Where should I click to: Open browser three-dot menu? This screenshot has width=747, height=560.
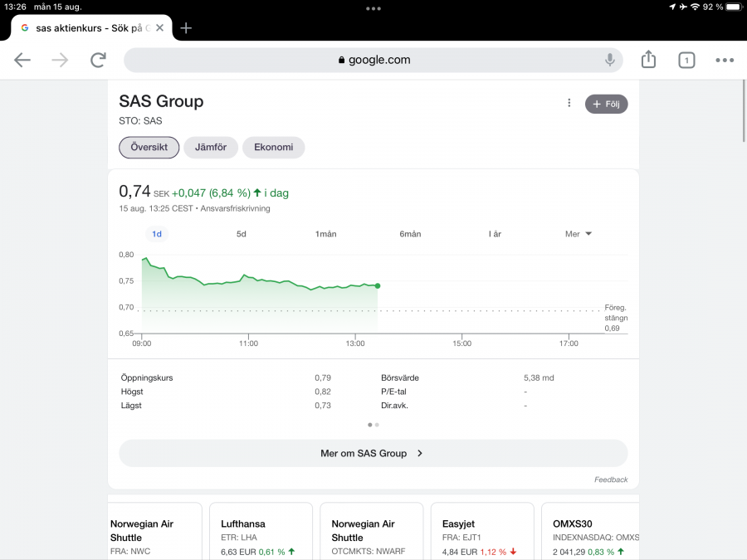click(x=725, y=60)
